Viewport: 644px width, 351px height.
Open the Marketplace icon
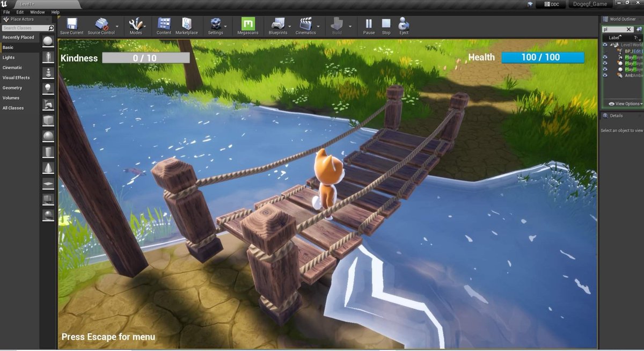click(187, 23)
